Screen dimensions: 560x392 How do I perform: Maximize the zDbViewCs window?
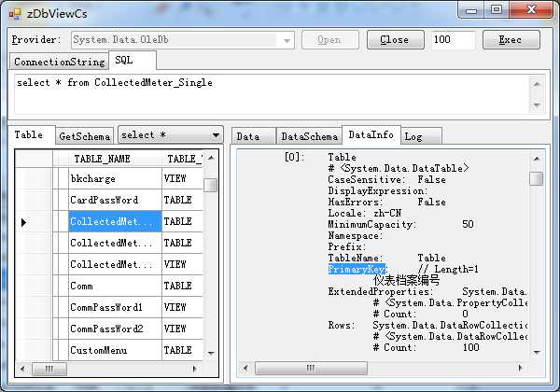[497, 10]
